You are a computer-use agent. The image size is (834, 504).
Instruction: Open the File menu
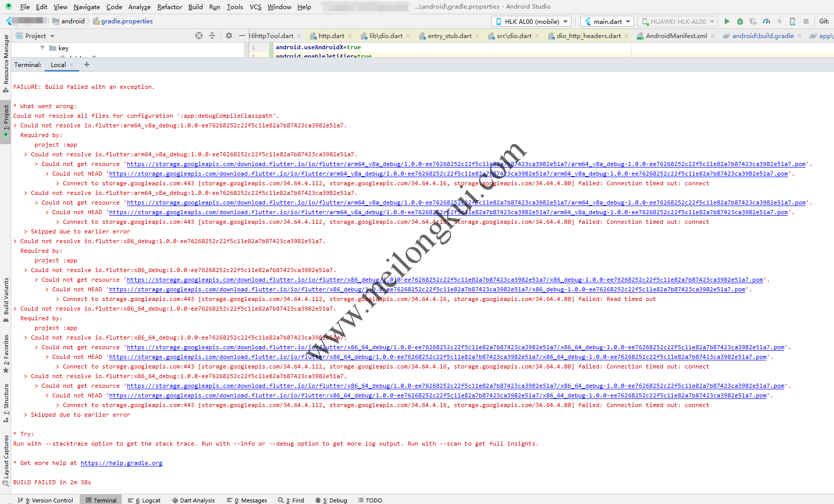[25, 7]
